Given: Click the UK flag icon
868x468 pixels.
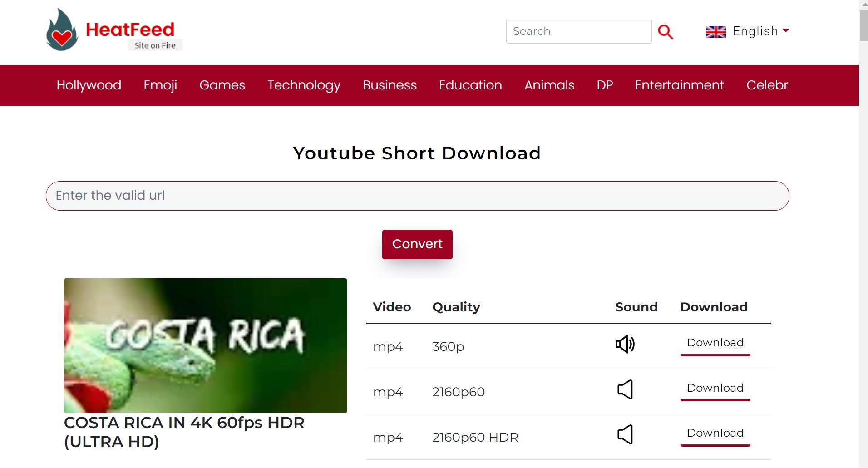Looking at the screenshot, I should coord(716,32).
